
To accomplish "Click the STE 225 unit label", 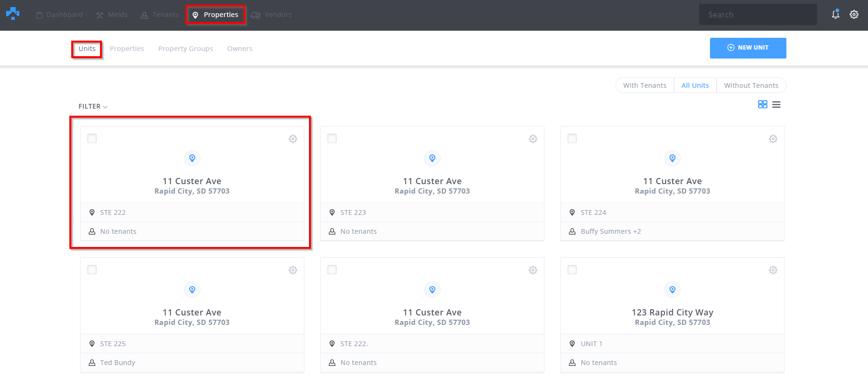I will coord(113,344).
